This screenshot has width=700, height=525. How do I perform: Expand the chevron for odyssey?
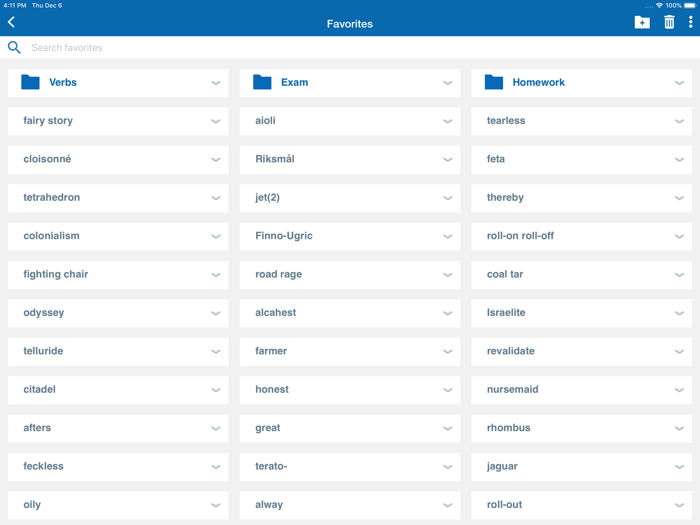[x=216, y=313]
